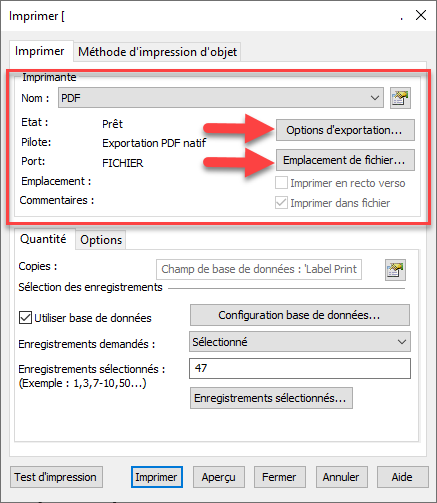Enable Imprimer en recto verso checkbox
Viewport: 437px width, 503px height.
pos(281,183)
